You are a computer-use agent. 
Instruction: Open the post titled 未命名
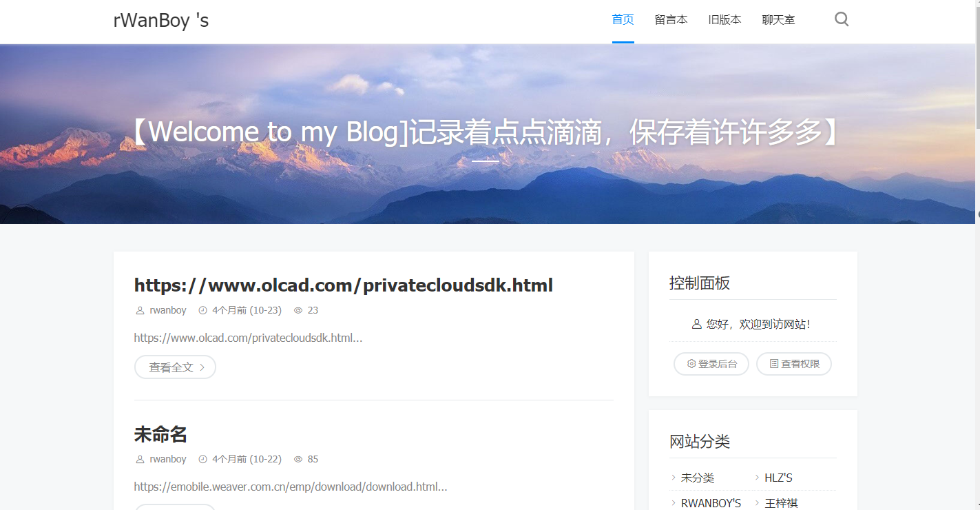click(160, 434)
